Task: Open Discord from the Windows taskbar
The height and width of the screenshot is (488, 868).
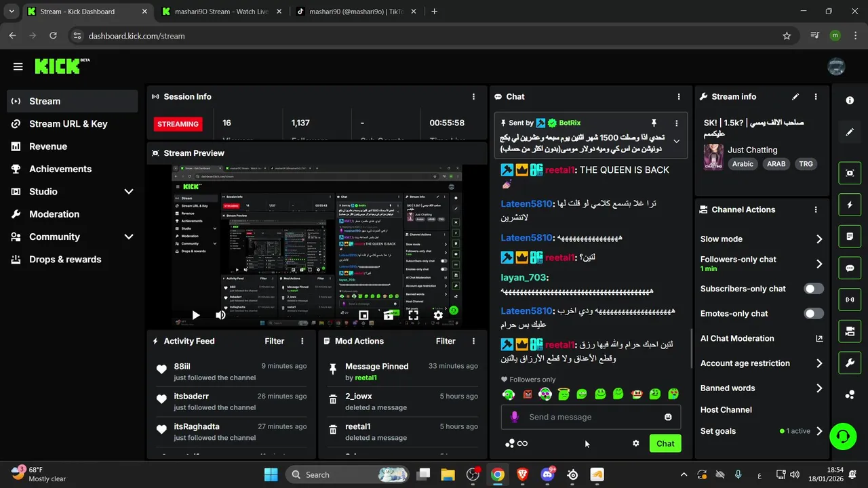Action: (547, 474)
